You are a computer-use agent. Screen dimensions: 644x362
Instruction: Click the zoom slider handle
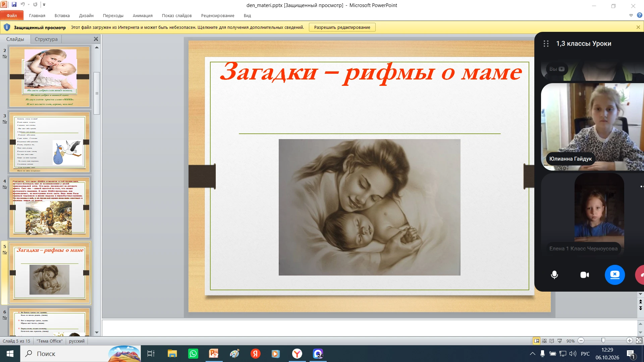(603, 341)
